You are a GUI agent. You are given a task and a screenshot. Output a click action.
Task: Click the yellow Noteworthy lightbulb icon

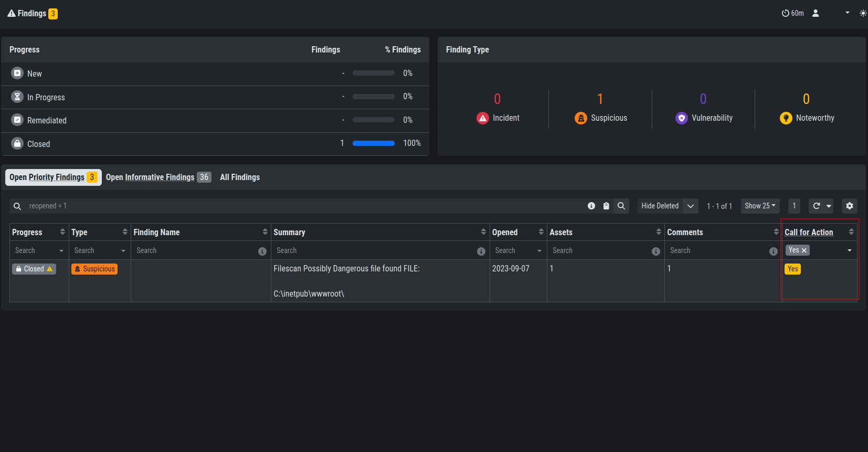(x=786, y=118)
